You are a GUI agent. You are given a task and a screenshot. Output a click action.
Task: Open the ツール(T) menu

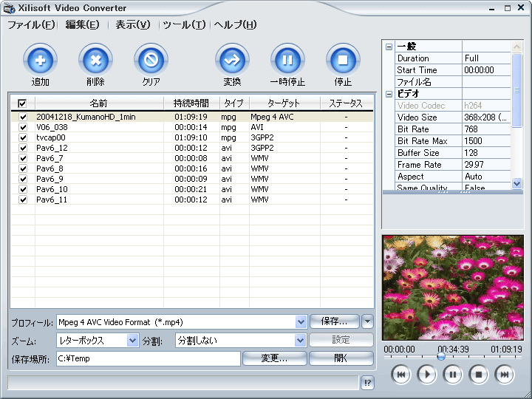coord(184,25)
